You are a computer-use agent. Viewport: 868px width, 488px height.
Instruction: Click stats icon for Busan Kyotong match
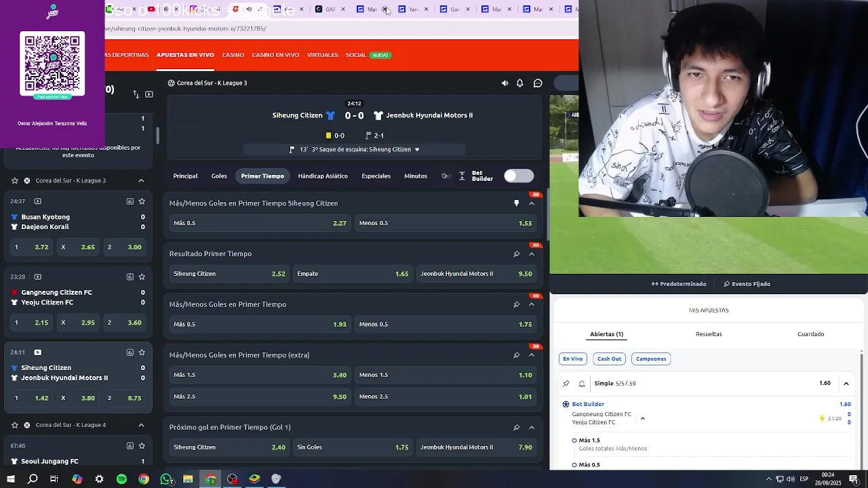pyautogui.click(x=130, y=201)
